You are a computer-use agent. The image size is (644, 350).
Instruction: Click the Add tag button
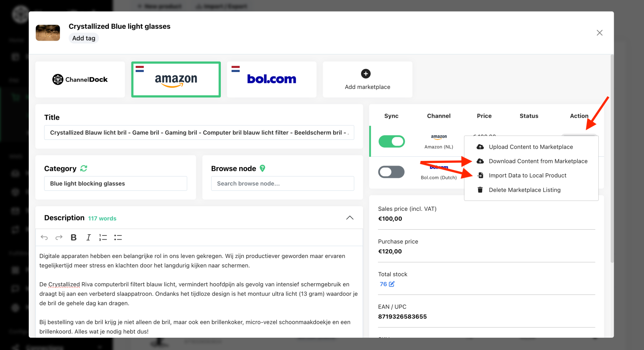[84, 38]
